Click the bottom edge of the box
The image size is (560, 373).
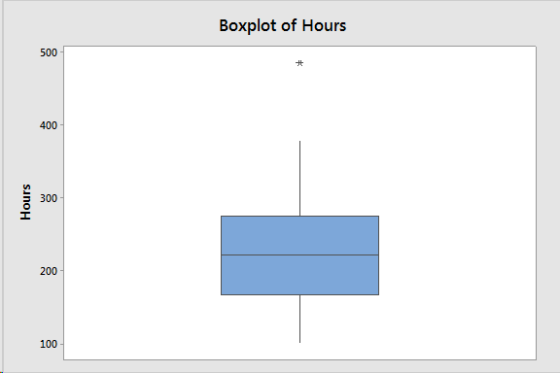point(300,295)
